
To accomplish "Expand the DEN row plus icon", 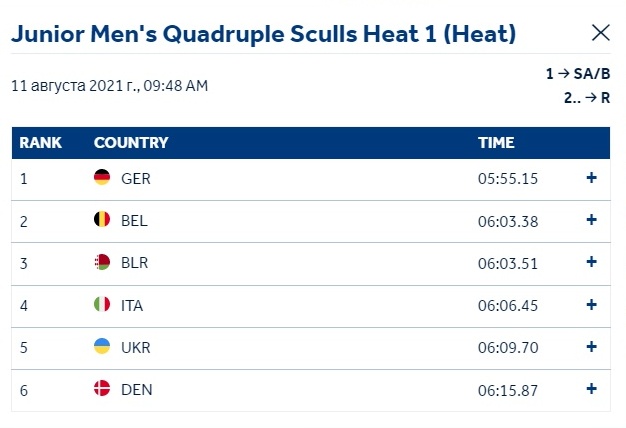I will coord(591,388).
